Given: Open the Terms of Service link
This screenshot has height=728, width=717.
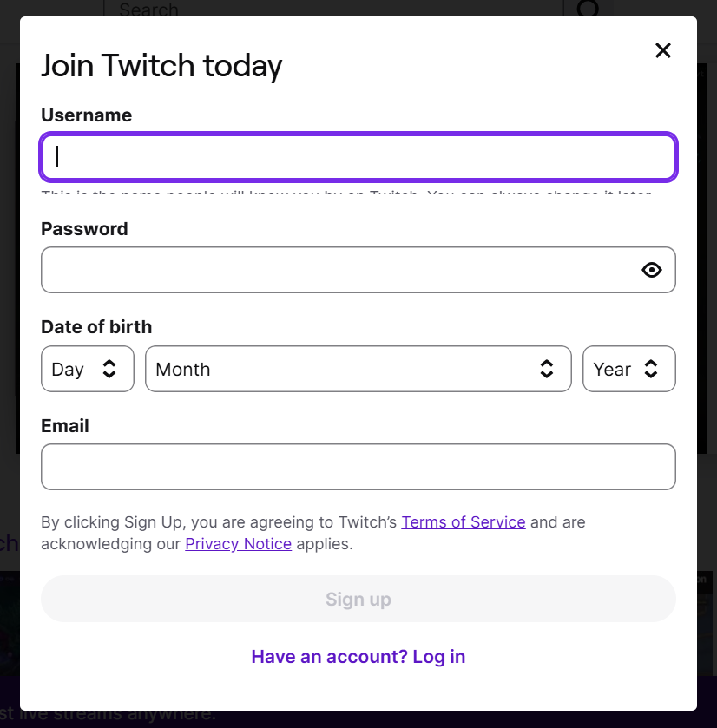Looking at the screenshot, I should pos(463,522).
